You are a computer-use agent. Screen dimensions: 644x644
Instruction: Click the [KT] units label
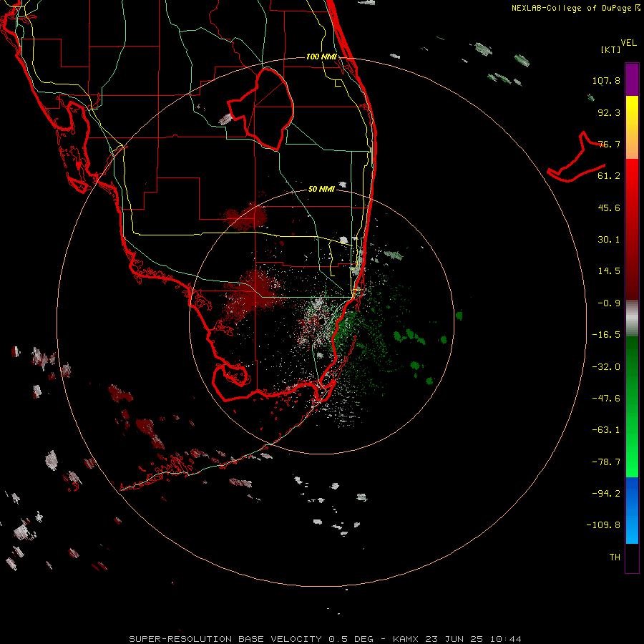610,49
